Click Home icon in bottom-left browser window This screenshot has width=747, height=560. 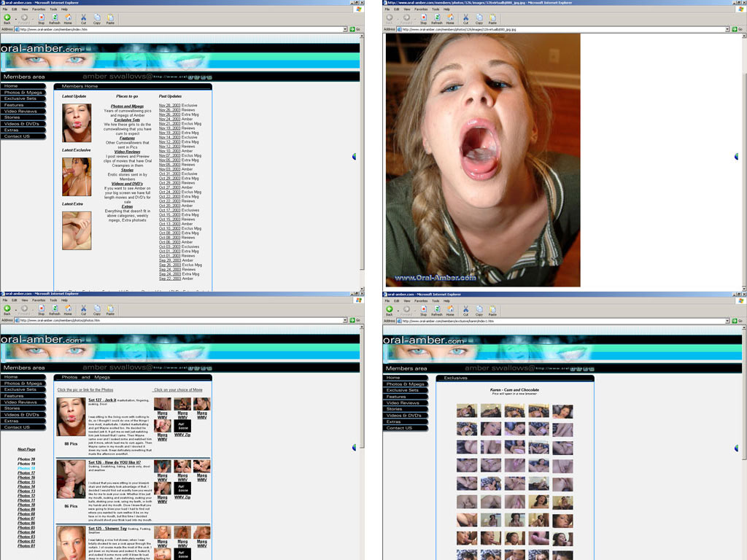coord(68,309)
